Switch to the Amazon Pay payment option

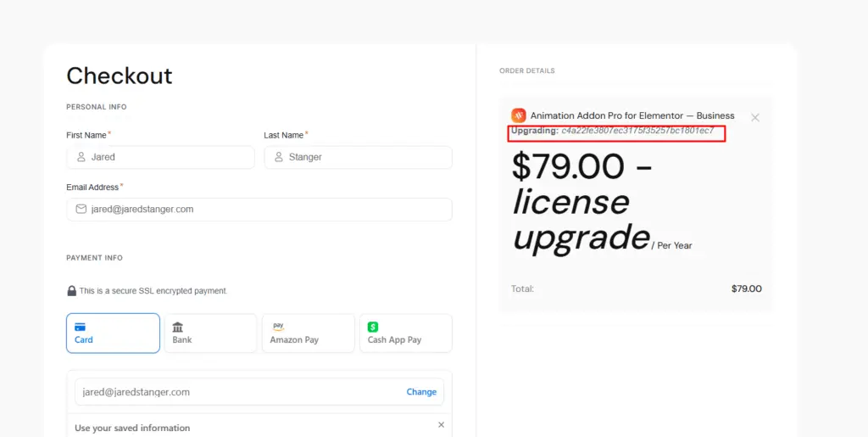coord(308,333)
